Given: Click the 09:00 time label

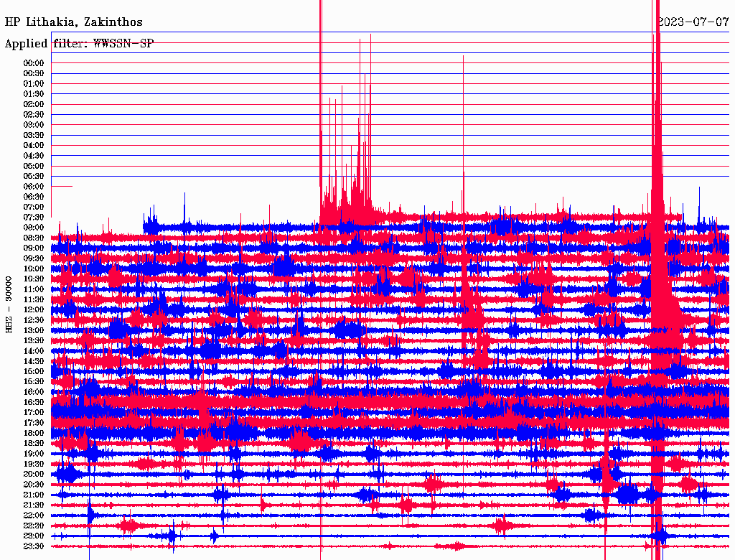Looking at the screenshot, I should pos(34,248).
